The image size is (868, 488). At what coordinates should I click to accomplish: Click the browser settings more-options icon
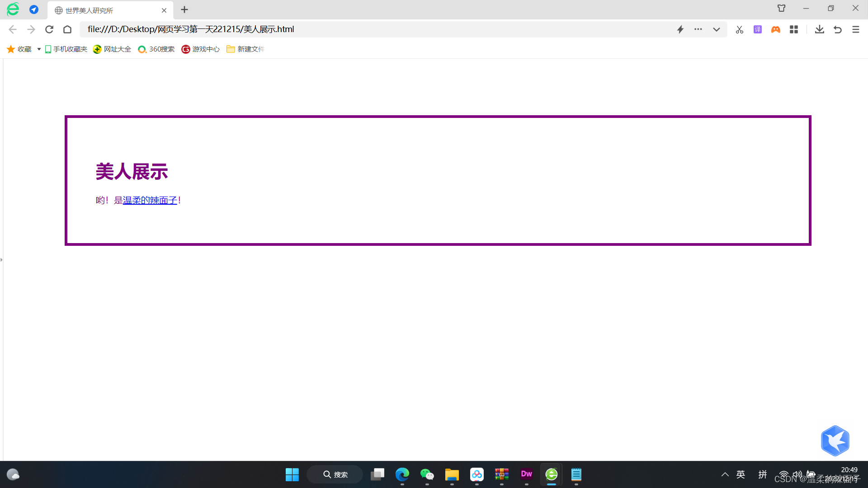point(856,29)
